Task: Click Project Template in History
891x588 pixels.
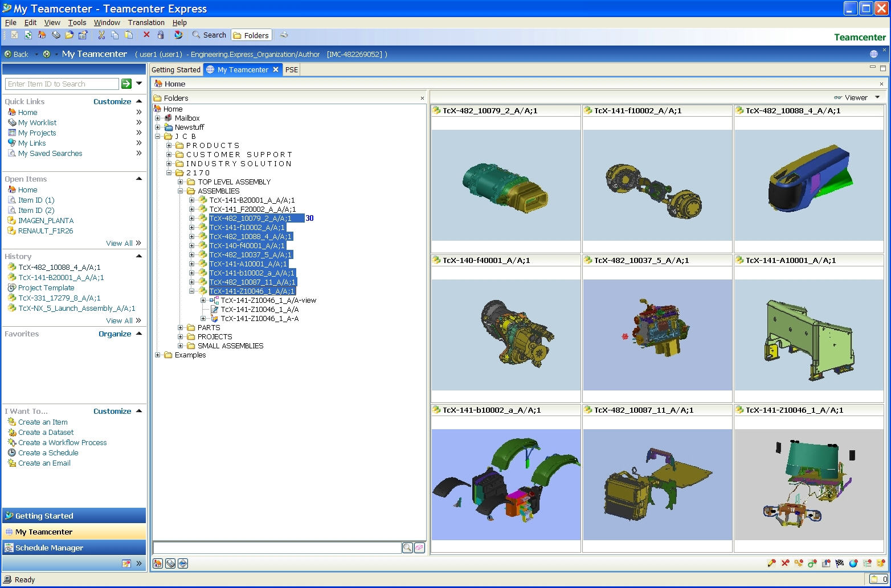Action: [46, 287]
